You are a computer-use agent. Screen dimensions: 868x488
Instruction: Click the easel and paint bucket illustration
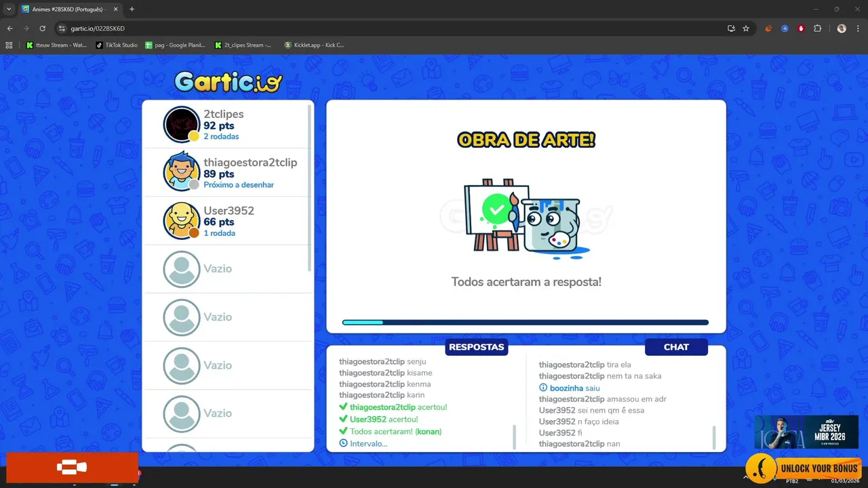point(526,218)
